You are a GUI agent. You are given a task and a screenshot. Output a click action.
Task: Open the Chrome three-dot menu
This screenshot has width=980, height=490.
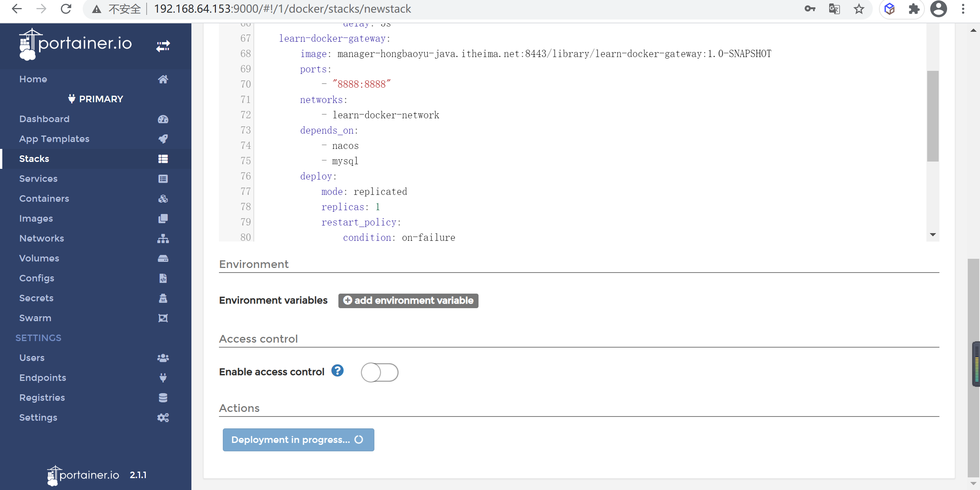click(963, 9)
